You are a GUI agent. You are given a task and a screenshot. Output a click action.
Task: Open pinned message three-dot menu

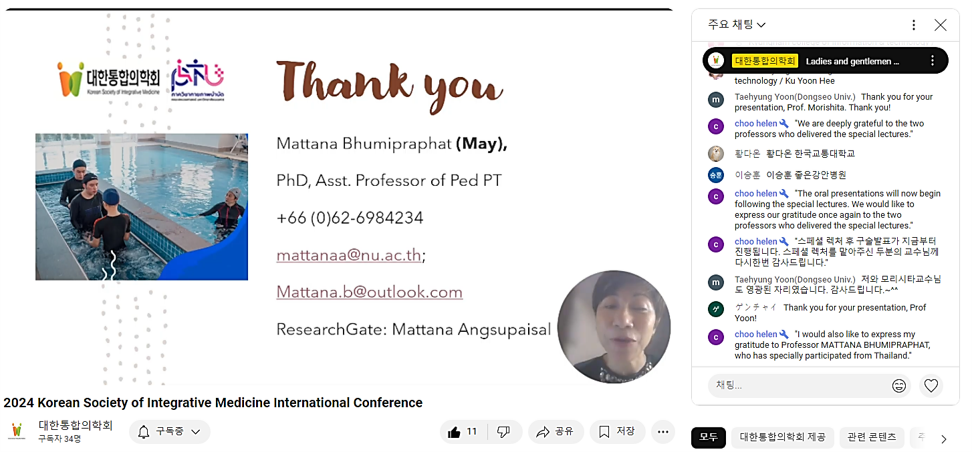[932, 61]
